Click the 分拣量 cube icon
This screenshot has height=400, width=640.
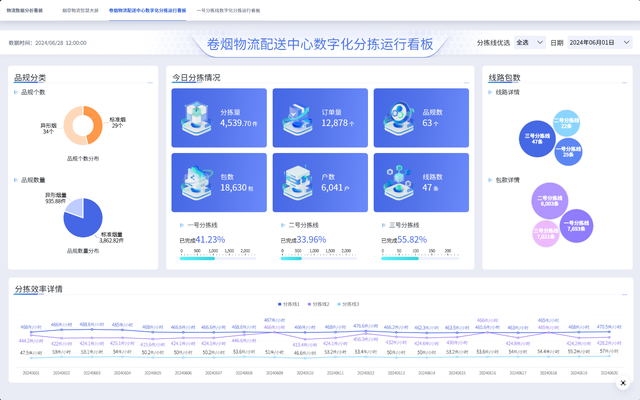[197, 118]
